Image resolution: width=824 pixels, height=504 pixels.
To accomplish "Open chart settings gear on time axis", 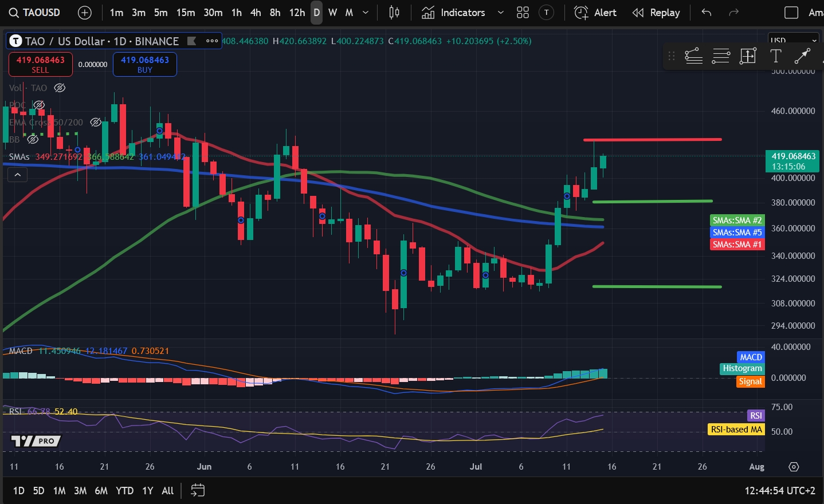I will (794, 467).
